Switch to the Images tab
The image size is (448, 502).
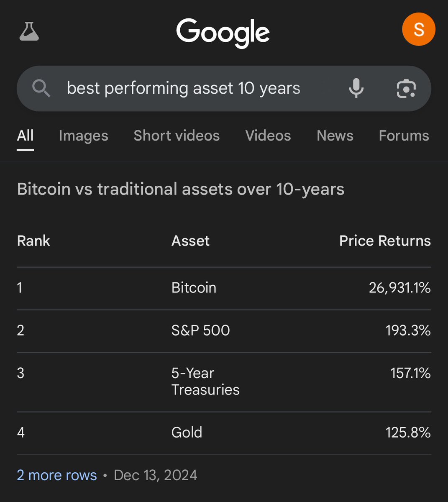point(84,136)
